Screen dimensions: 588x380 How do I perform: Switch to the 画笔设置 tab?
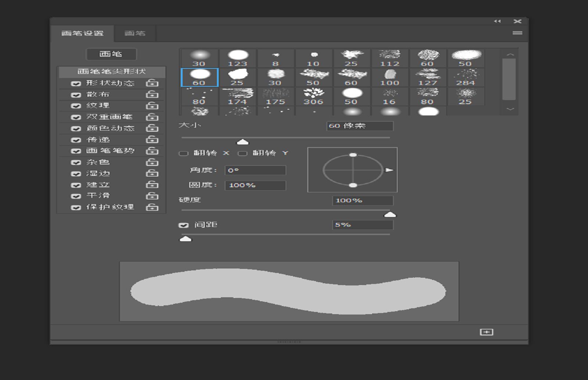pyautogui.click(x=82, y=33)
